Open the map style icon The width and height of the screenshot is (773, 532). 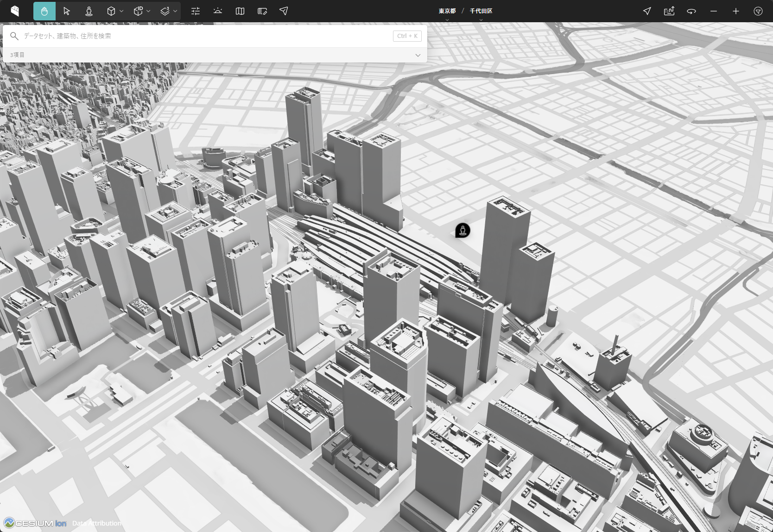point(240,11)
